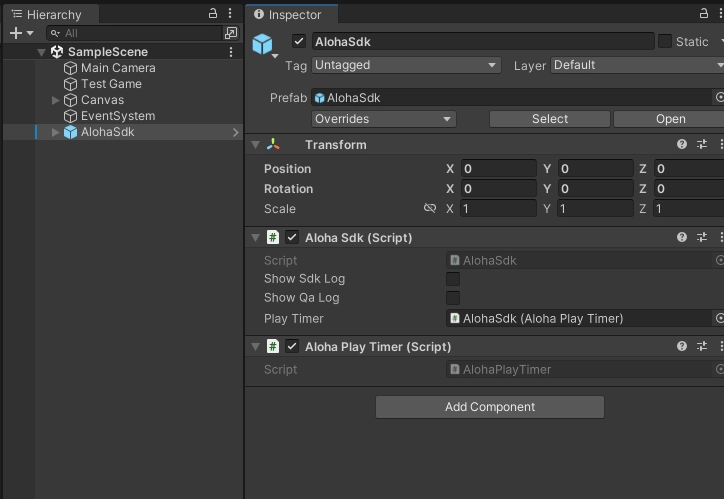The height and width of the screenshot is (499, 724).
Task: Open the Tag dropdown
Action: point(406,65)
